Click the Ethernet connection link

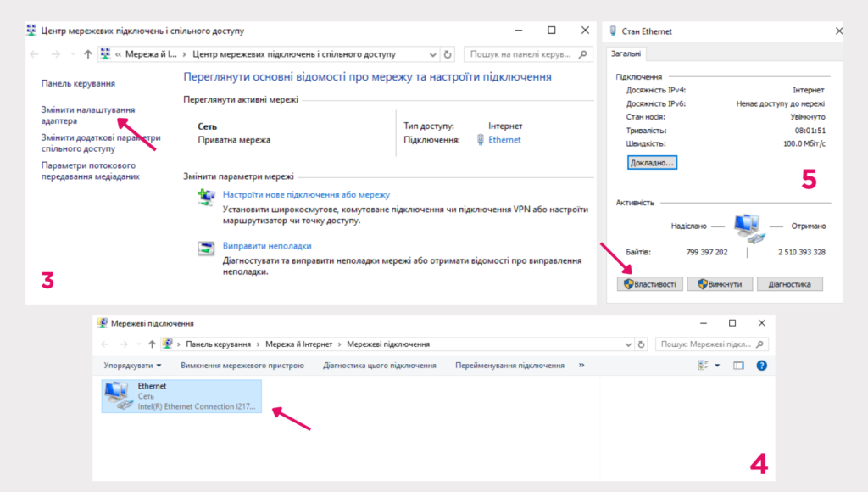point(504,140)
